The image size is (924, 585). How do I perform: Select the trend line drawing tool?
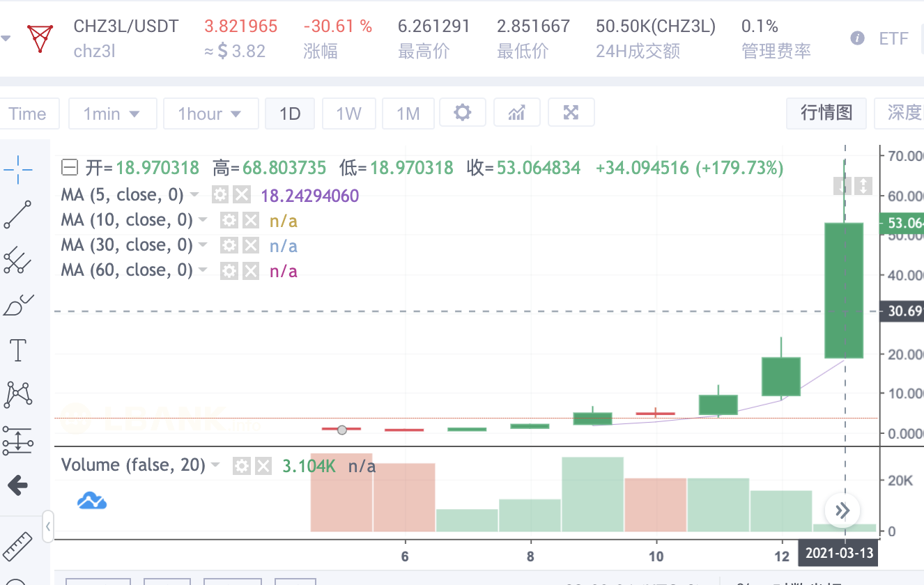pos(19,214)
